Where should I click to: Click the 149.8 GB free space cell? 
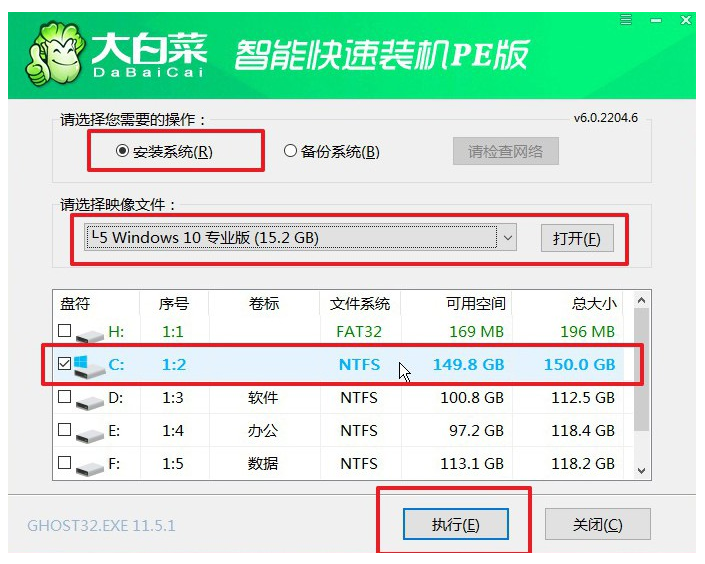tap(469, 365)
